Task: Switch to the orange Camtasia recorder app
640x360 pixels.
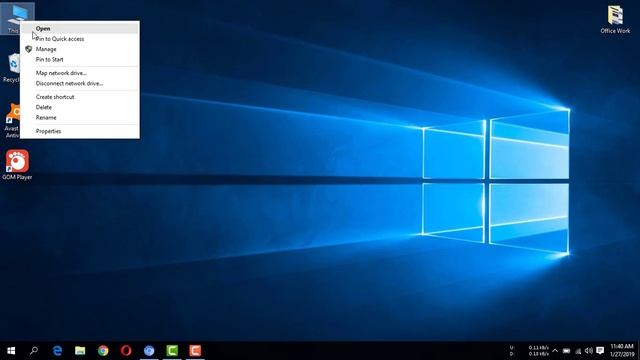Action: 195,351
